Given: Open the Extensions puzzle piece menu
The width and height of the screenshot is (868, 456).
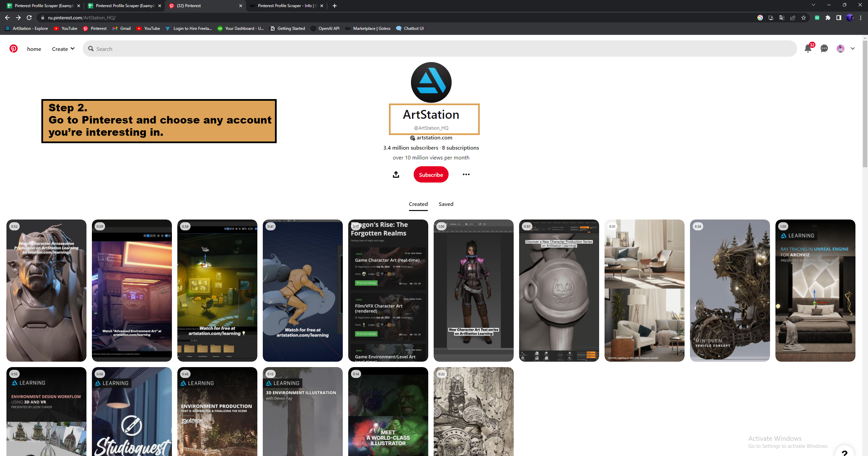Looking at the screenshot, I should click(x=828, y=18).
